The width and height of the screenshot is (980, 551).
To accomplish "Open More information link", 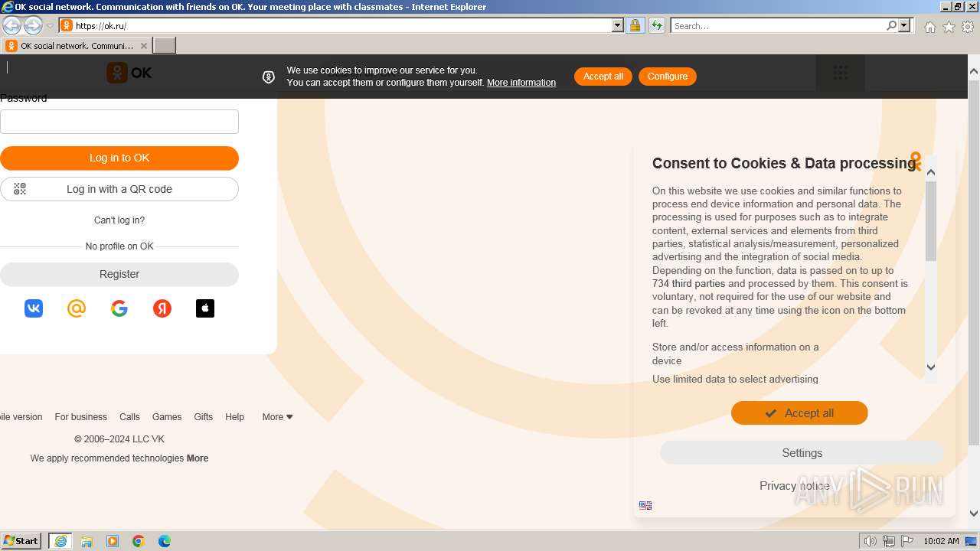I will [521, 83].
